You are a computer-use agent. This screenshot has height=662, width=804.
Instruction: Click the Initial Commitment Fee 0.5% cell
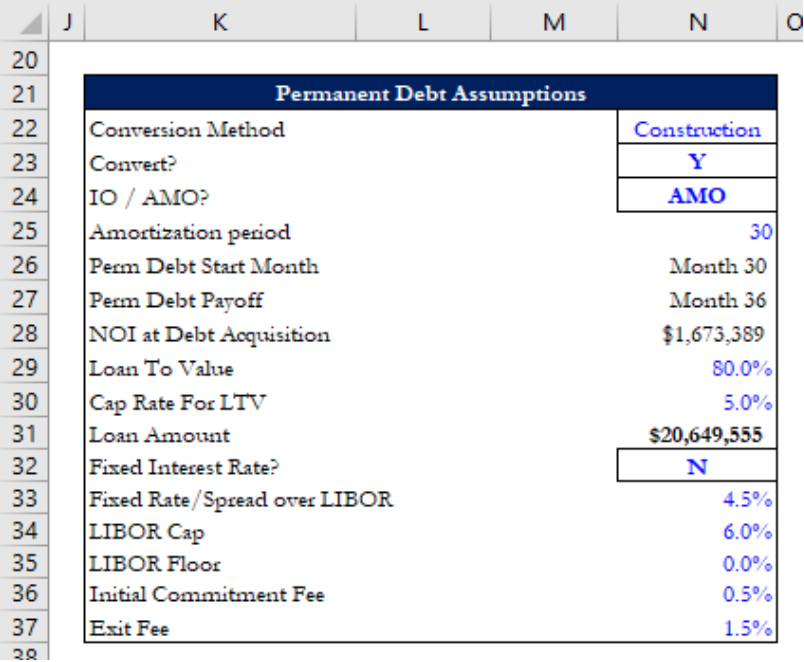tap(697, 594)
